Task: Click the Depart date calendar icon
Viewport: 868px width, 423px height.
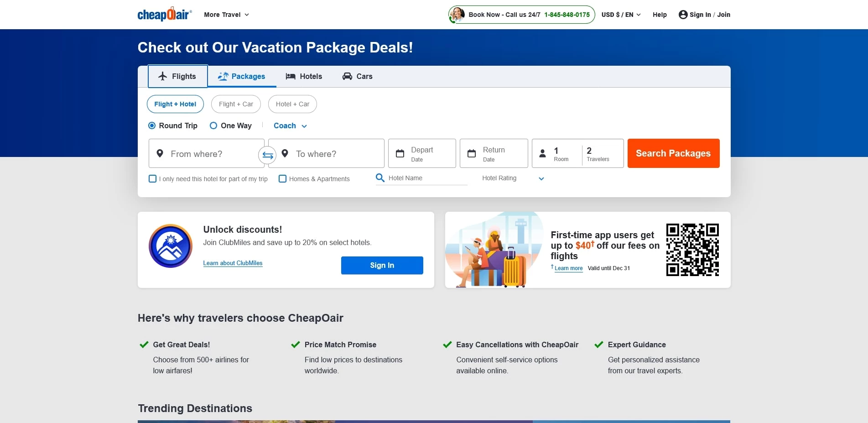Action: point(400,153)
